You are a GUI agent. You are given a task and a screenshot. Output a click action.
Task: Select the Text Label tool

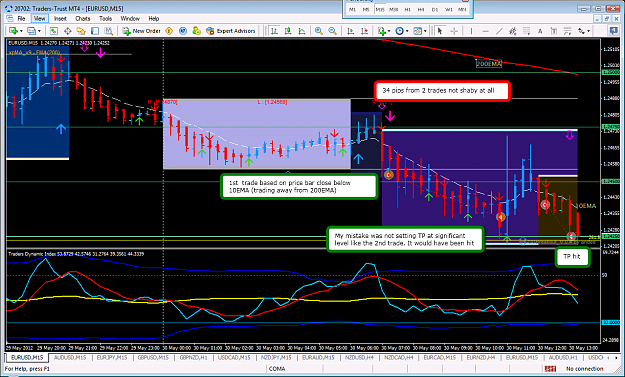[x=554, y=31]
